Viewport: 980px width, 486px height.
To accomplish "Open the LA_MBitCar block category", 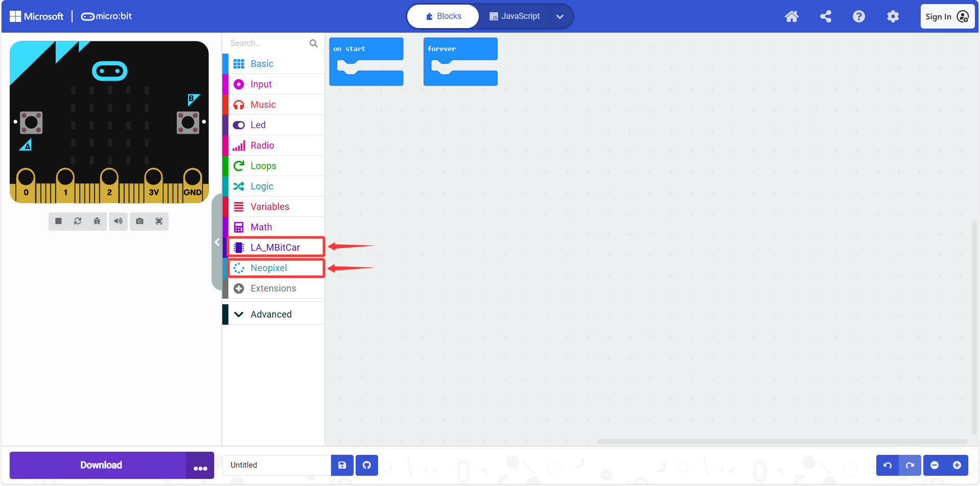I will pyautogui.click(x=276, y=248).
